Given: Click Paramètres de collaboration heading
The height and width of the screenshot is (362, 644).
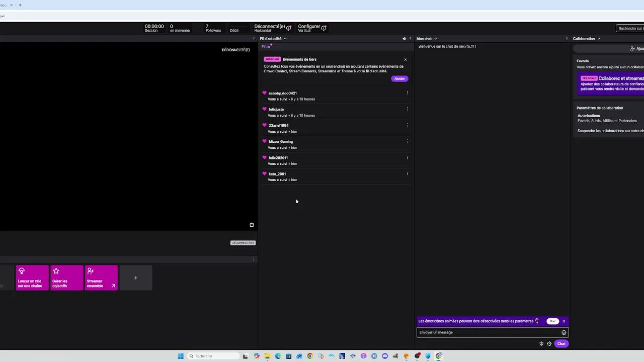Looking at the screenshot, I should pyautogui.click(x=600, y=108).
